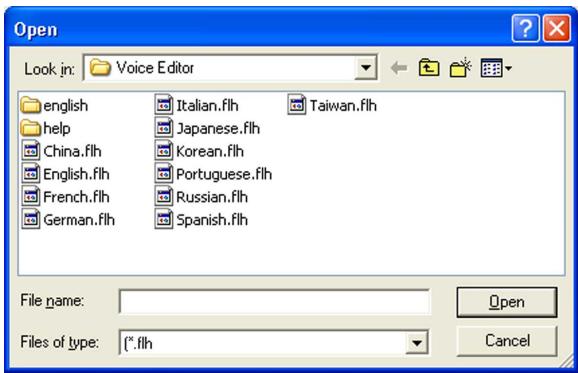Click the Open button
Viewport: 578px width, 373px height.
point(507,302)
